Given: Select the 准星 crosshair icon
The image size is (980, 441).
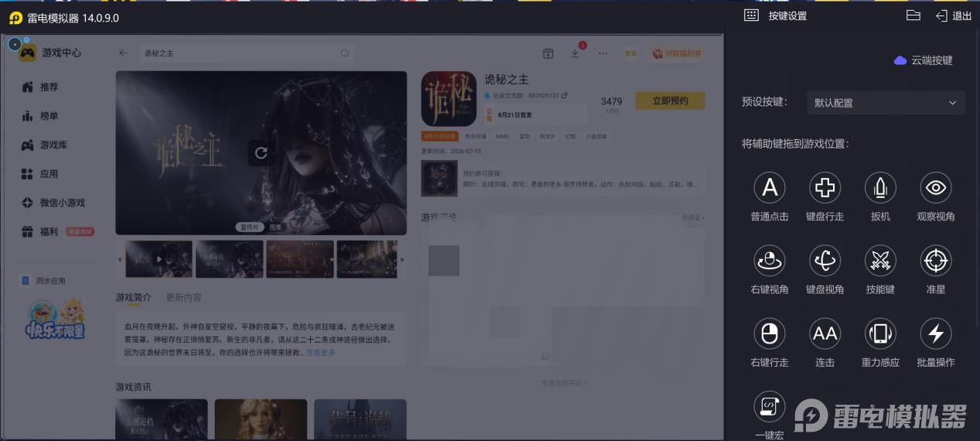Looking at the screenshot, I should [x=935, y=261].
